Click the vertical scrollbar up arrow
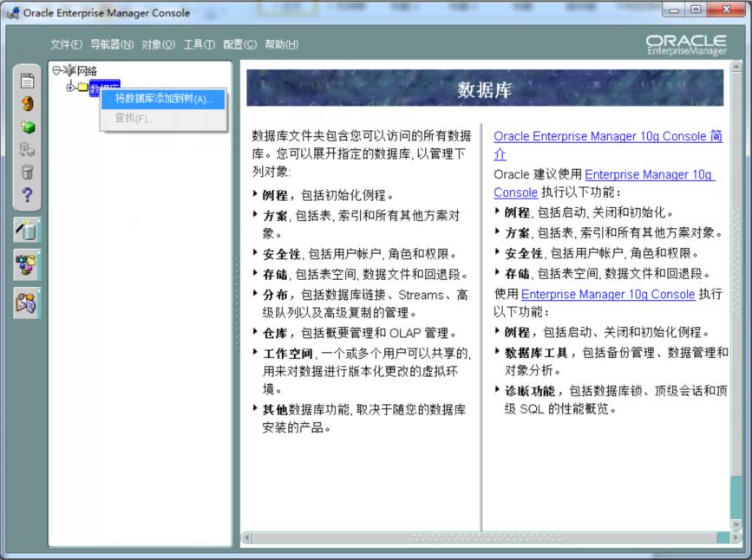Viewport: 752px width, 560px height. point(736,66)
